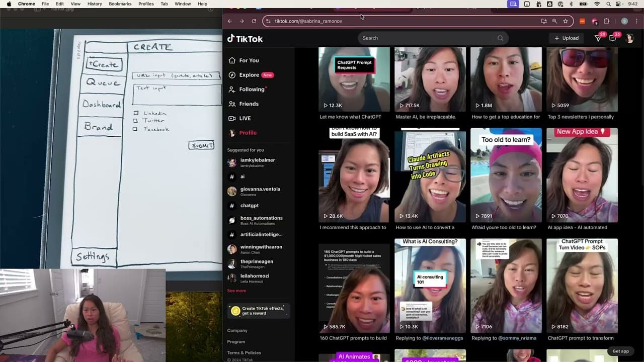Screen dimensions: 644x362
Task: Click the Chrome back arrow
Action: tap(230, 21)
